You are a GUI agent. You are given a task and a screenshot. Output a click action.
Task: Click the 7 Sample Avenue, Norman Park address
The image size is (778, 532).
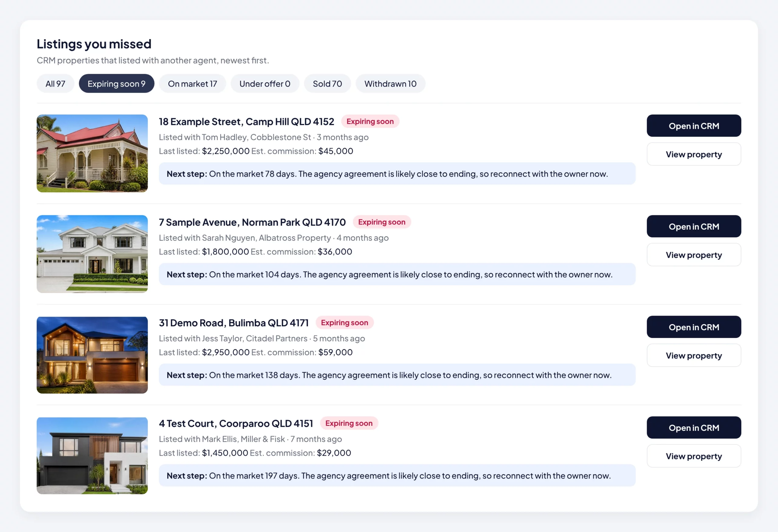click(252, 222)
